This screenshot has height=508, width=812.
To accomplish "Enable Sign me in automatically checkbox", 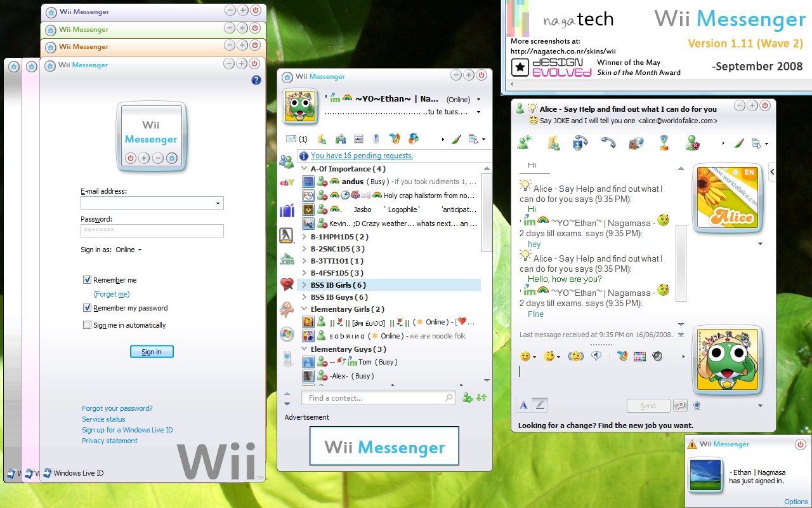I will click(x=88, y=324).
